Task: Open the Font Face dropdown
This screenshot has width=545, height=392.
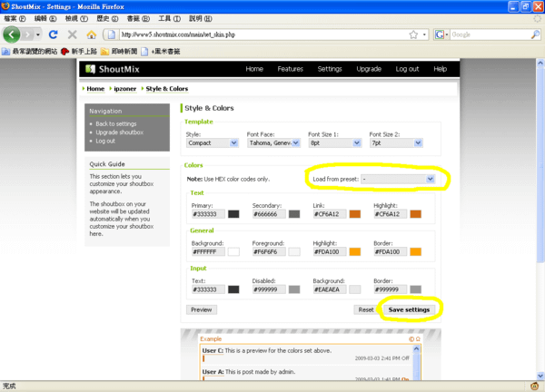Action: coord(273,143)
